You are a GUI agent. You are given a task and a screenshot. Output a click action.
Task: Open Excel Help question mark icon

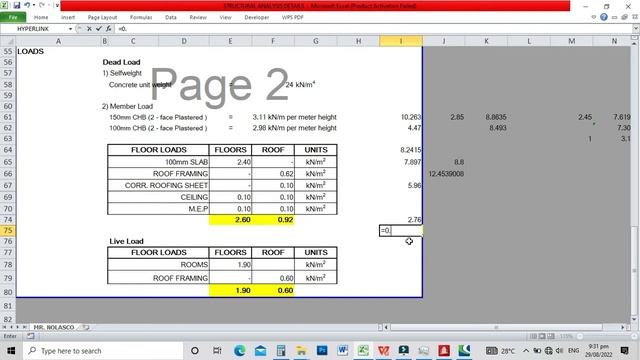pyautogui.click(x=604, y=17)
